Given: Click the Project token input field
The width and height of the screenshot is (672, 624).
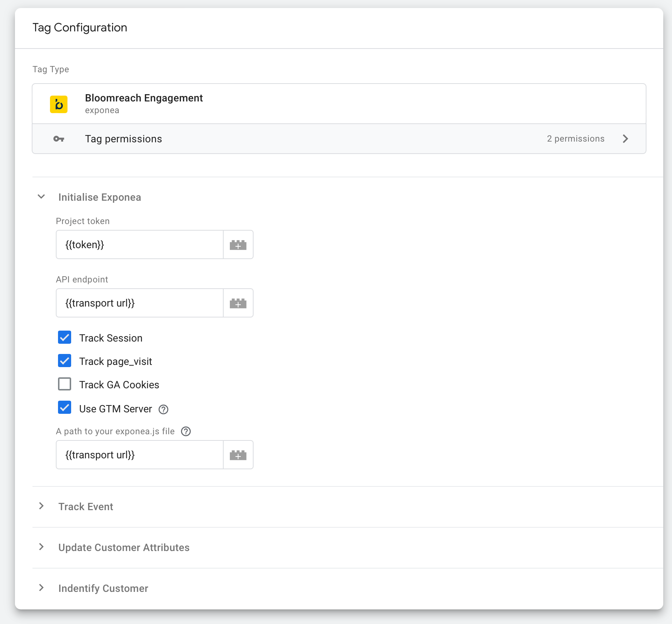Looking at the screenshot, I should click(x=140, y=244).
